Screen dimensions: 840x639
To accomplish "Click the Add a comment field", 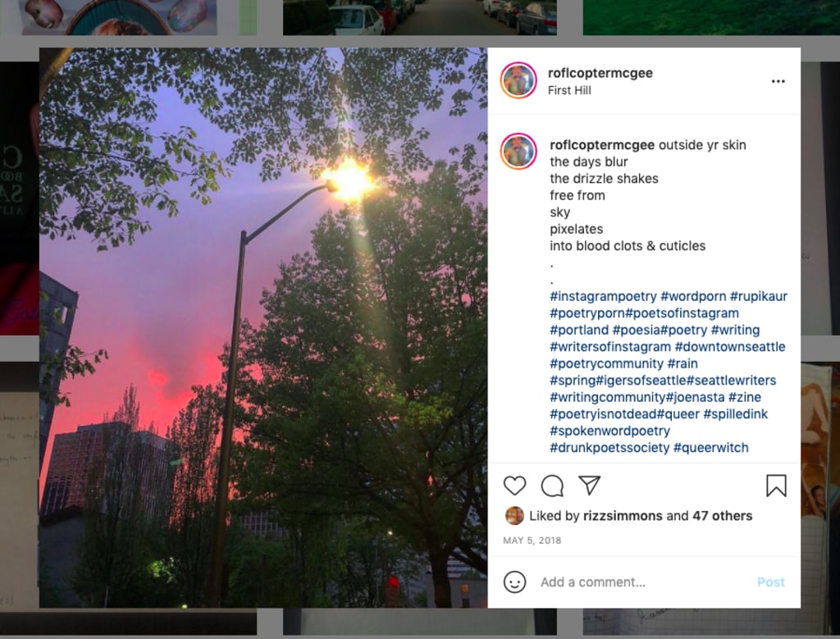I will tap(643, 582).
